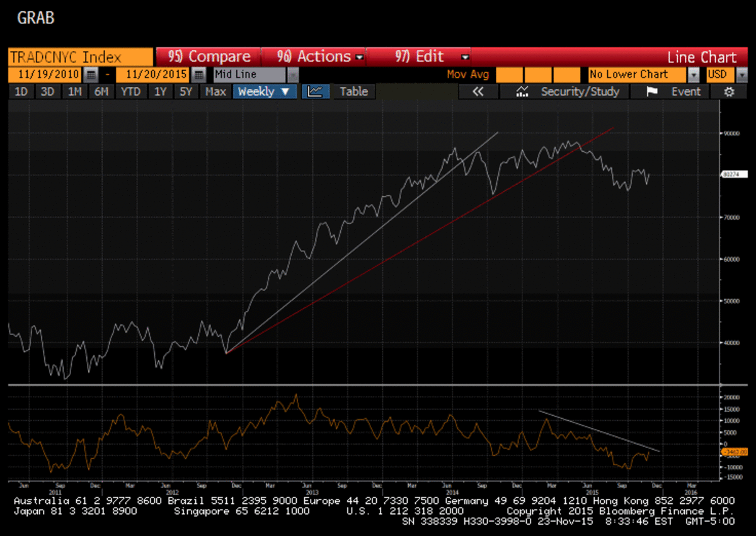Open the 97) Edit menu

pyautogui.click(x=420, y=57)
